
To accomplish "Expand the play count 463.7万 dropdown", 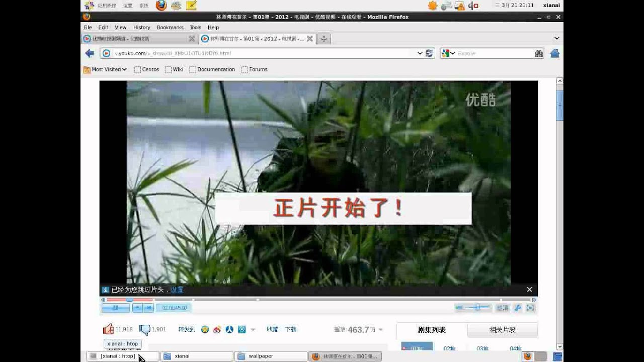I will click(x=381, y=330).
